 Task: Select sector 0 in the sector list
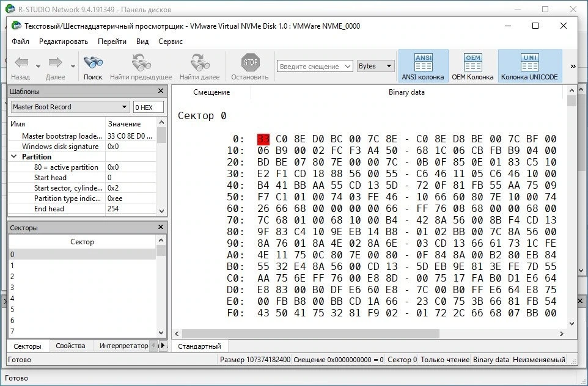click(82, 255)
